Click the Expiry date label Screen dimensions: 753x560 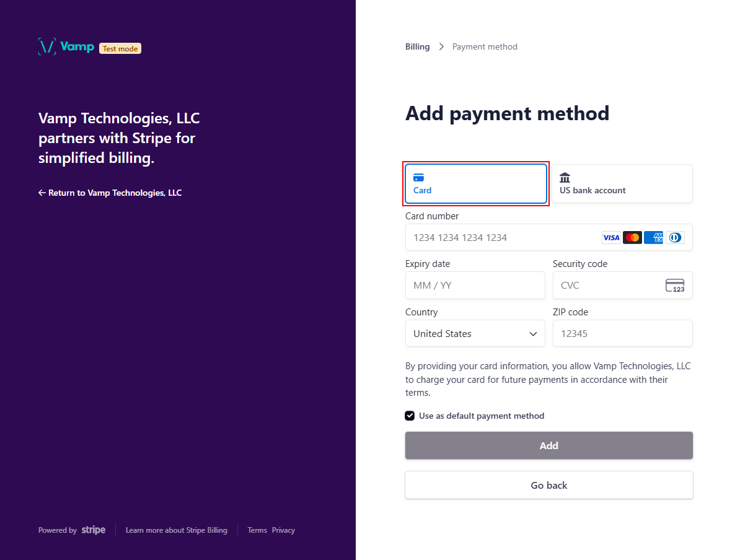pyautogui.click(x=428, y=264)
